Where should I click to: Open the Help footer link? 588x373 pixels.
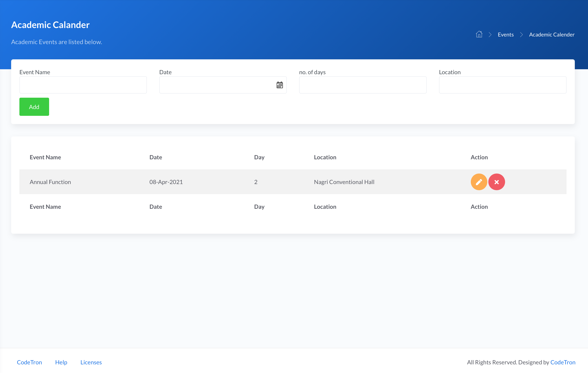(61, 362)
